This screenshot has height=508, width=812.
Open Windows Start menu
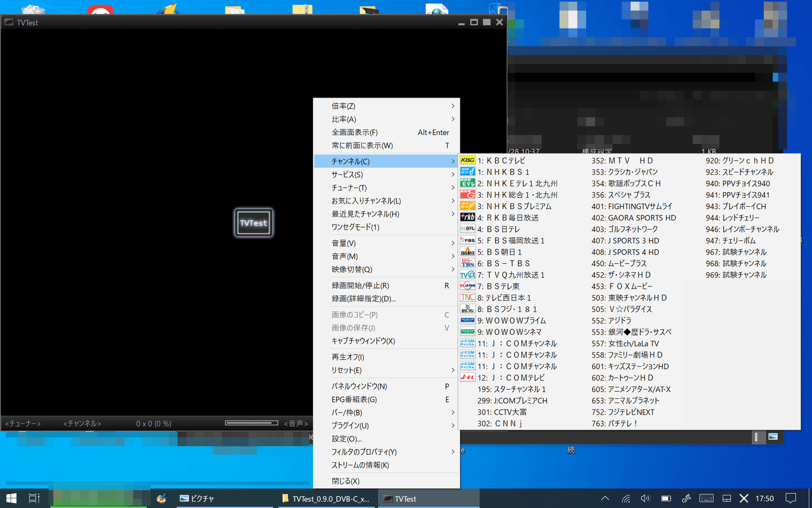11,498
